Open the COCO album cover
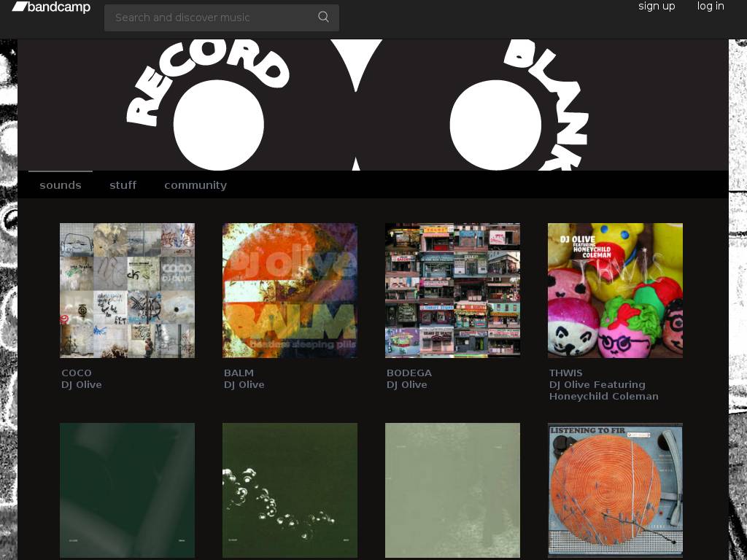Viewport: 747px width, 560px height. click(x=127, y=290)
